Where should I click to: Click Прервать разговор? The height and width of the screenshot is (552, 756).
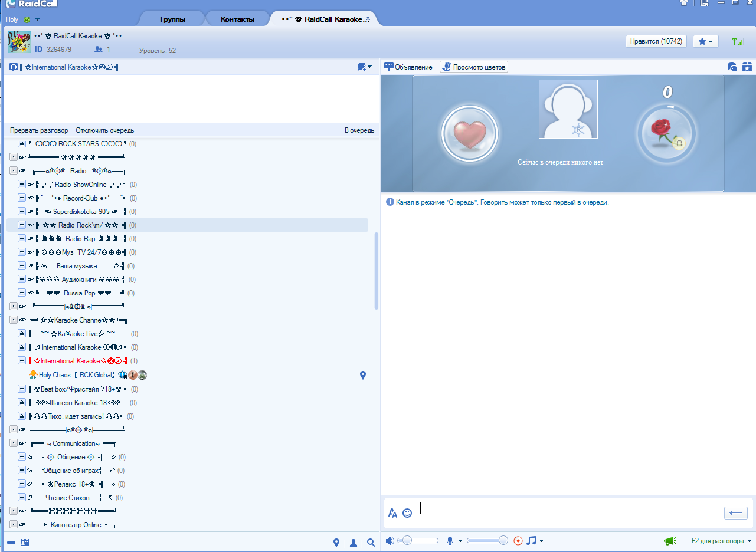tap(39, 130)
